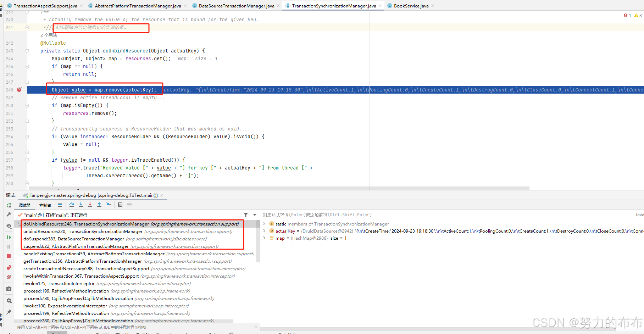Select frame suspend:622
644x334 pixels.
pos(121,246)
